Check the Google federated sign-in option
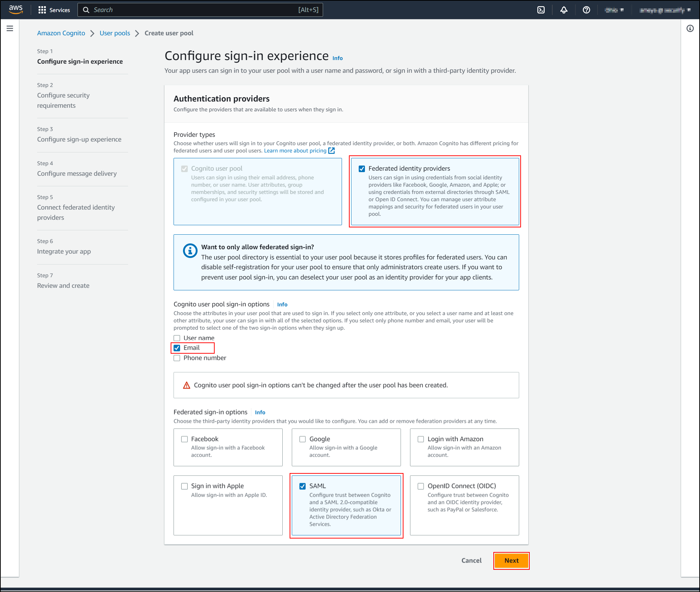This screenshot has width=700, height=592. click(x=302, y=439)
